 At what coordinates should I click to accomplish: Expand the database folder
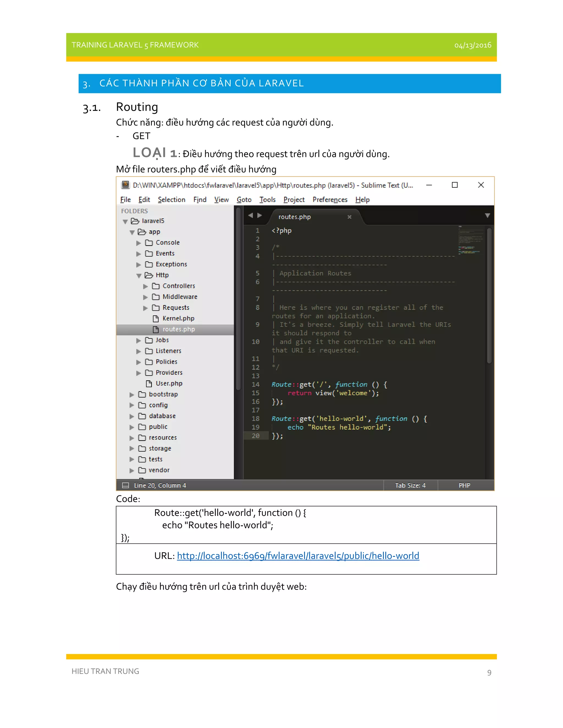132,416
